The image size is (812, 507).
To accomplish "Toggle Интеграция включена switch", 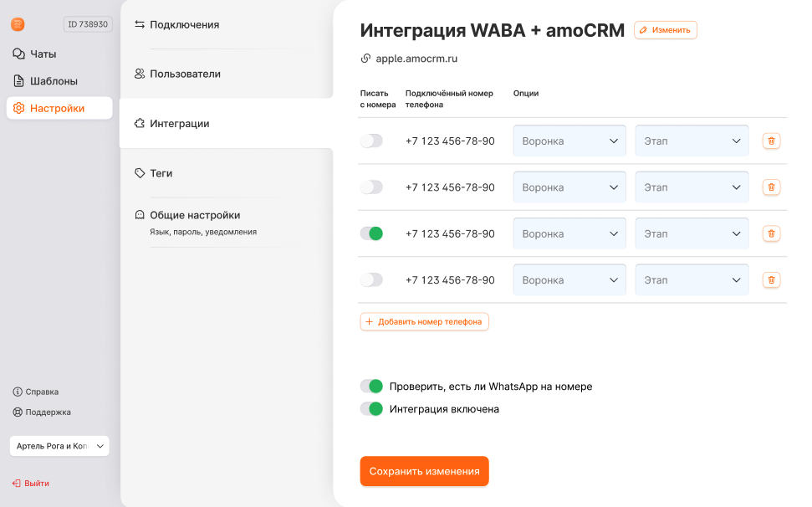I will click(x=371, y=409).
